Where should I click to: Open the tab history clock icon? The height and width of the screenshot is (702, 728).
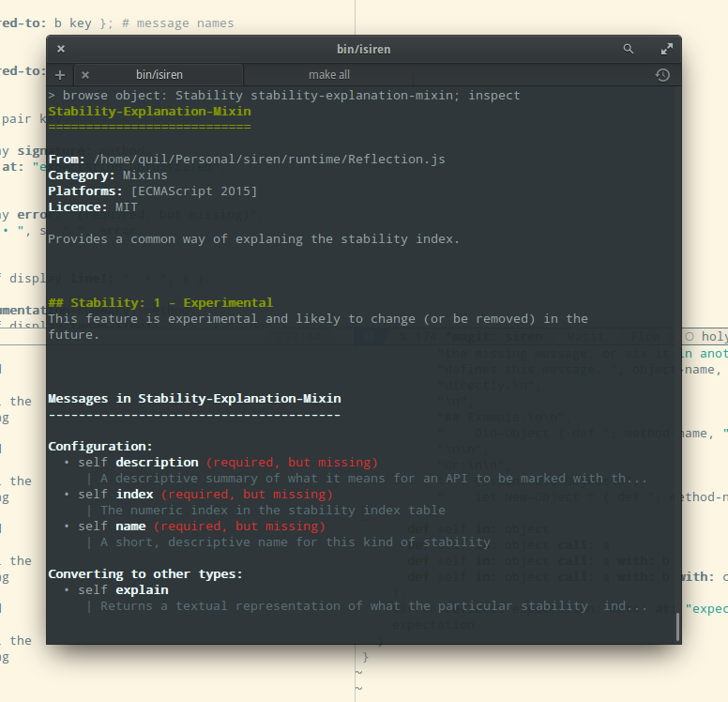662,75
